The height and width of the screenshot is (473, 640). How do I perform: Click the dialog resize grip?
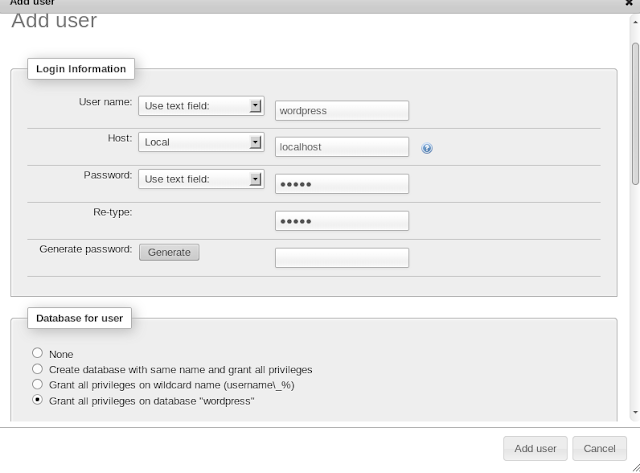point(636,468)
